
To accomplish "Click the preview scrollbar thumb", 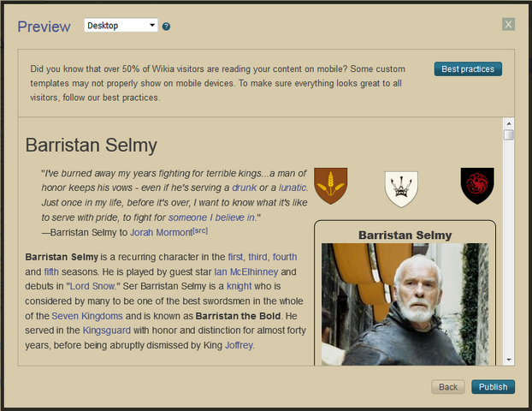I will click(509, 134).
